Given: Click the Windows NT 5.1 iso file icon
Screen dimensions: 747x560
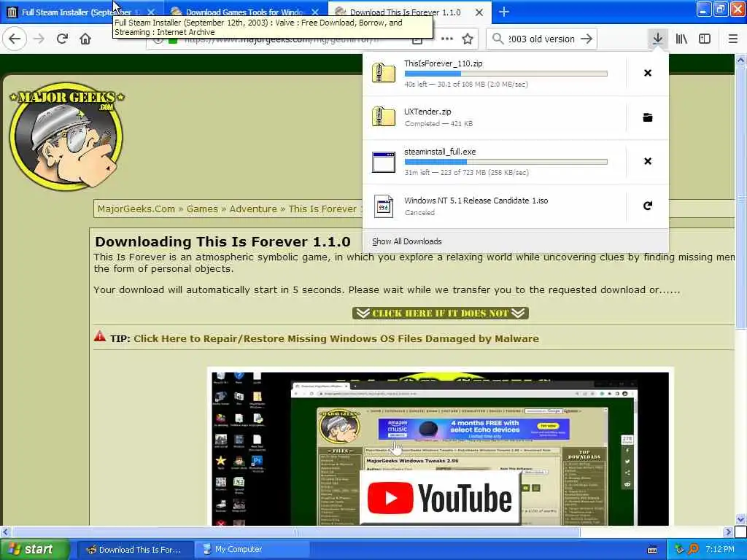Looking at the screenshot, I should click(384, 206).
